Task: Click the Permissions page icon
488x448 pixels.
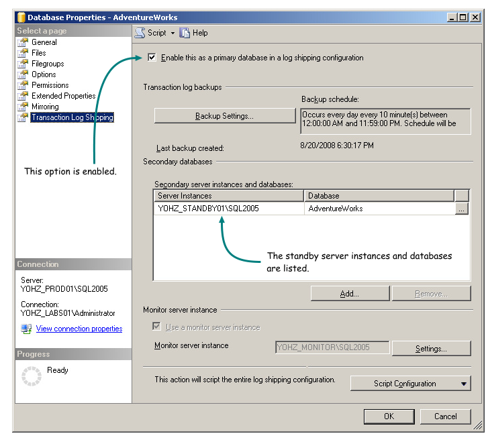Action: pyautogui.click(x=23, y=85)
